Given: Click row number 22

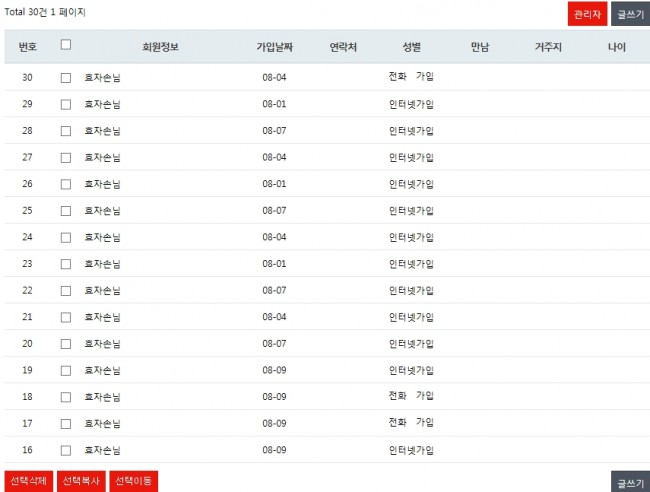Looking at the screenshot, I should pos(27,290).
